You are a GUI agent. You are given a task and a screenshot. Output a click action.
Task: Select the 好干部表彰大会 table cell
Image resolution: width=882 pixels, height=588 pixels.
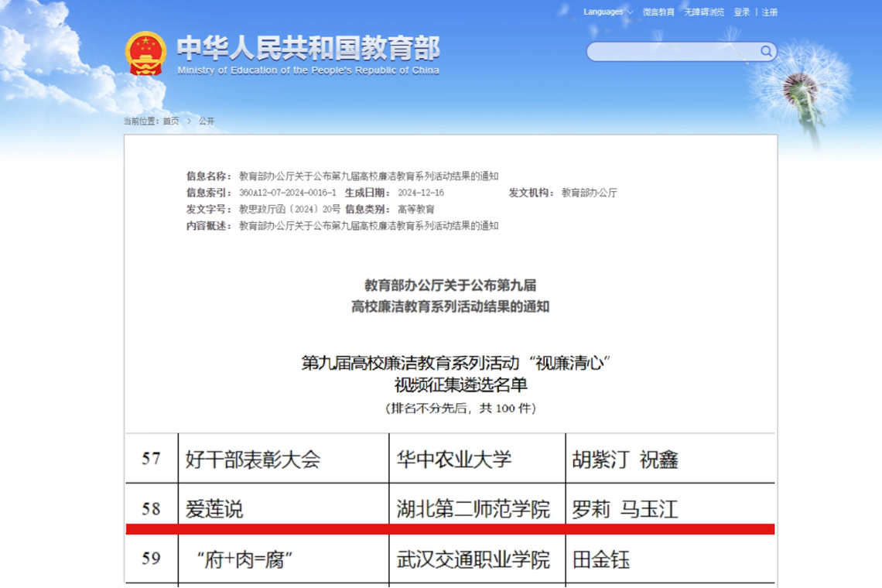253,460
